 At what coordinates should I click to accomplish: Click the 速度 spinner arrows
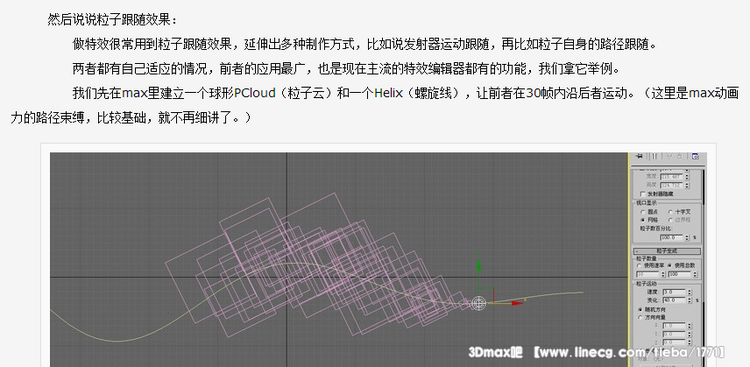coord(689,292)
